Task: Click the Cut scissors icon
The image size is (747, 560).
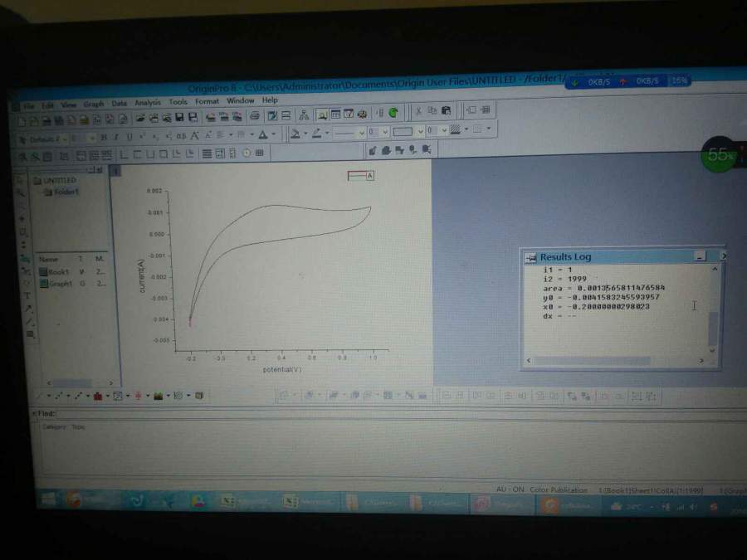Action: click(x=418, y=111)
